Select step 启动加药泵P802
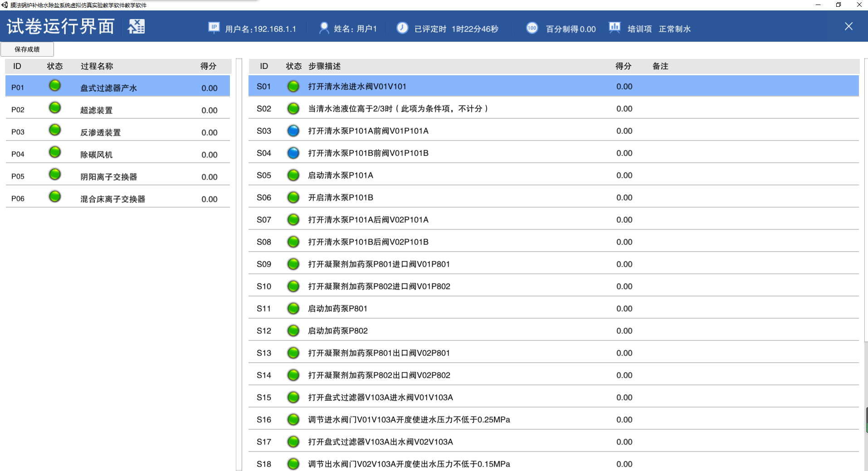868x471 pixels. point(554,330)
